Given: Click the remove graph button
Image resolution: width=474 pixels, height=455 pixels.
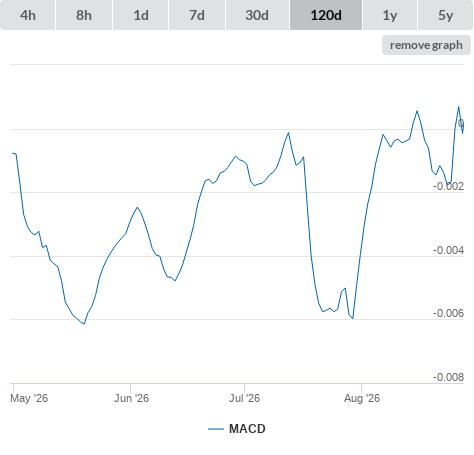Looking at the screenshot, I should coord(426,45).
